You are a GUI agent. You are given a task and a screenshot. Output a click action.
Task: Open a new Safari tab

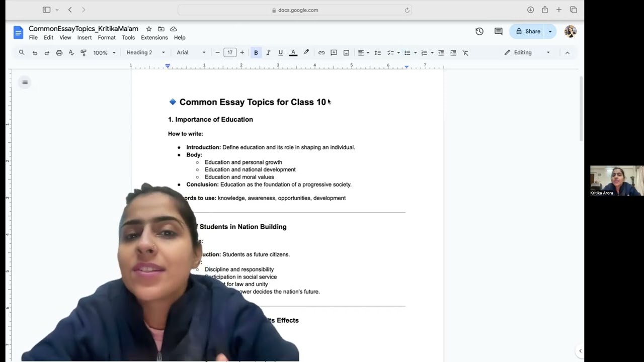tap(559, 10)
